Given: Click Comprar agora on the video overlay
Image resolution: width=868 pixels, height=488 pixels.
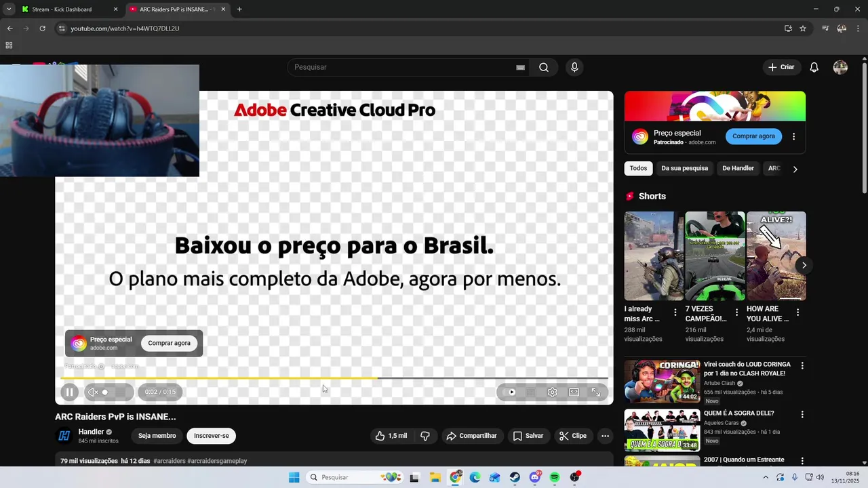Looking at the screenshot, I should [170, 343].
